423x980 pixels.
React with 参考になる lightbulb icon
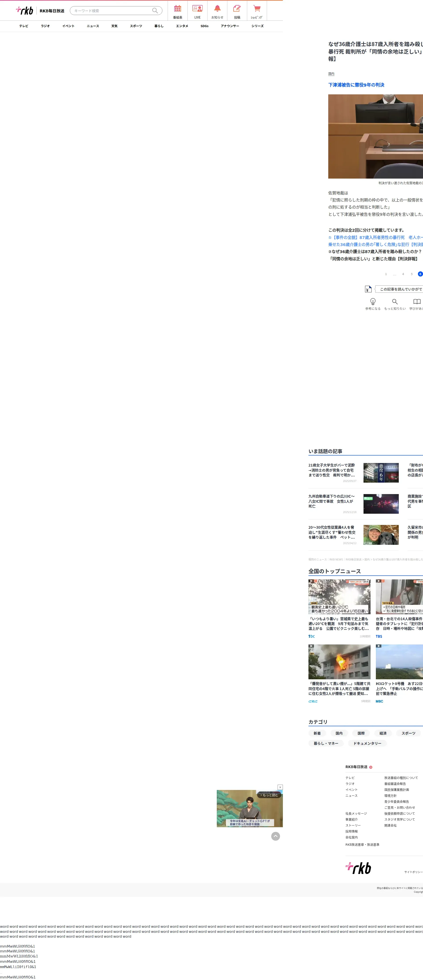pos(373,303)
